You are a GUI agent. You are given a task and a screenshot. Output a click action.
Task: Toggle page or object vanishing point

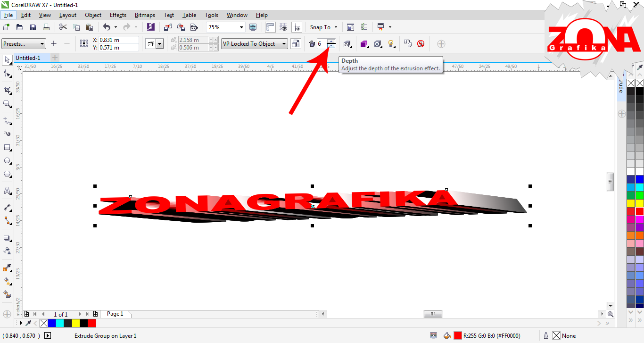coord(296,44)
